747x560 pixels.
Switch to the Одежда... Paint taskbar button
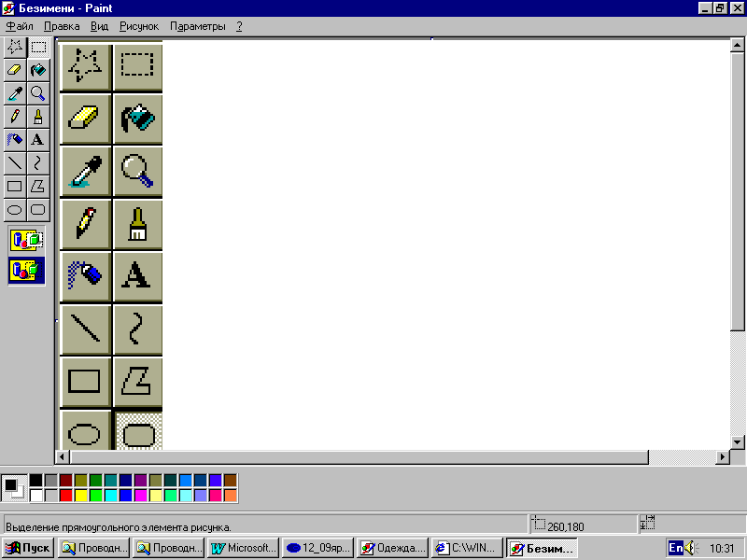tap(392, 548)
